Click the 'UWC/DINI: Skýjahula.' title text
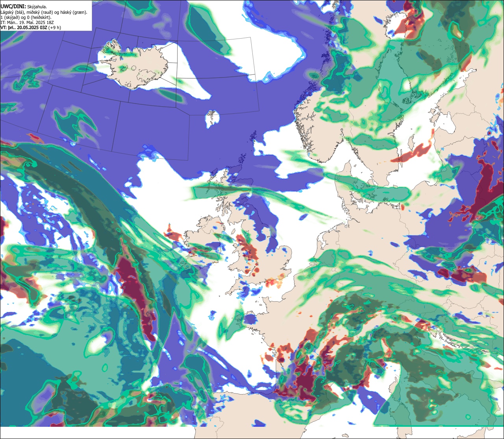Viewport: 504px width, 439px height. [24, 7]
